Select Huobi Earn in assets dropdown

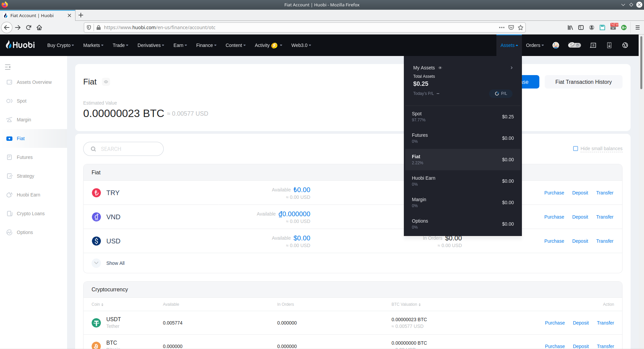(463, 181)
